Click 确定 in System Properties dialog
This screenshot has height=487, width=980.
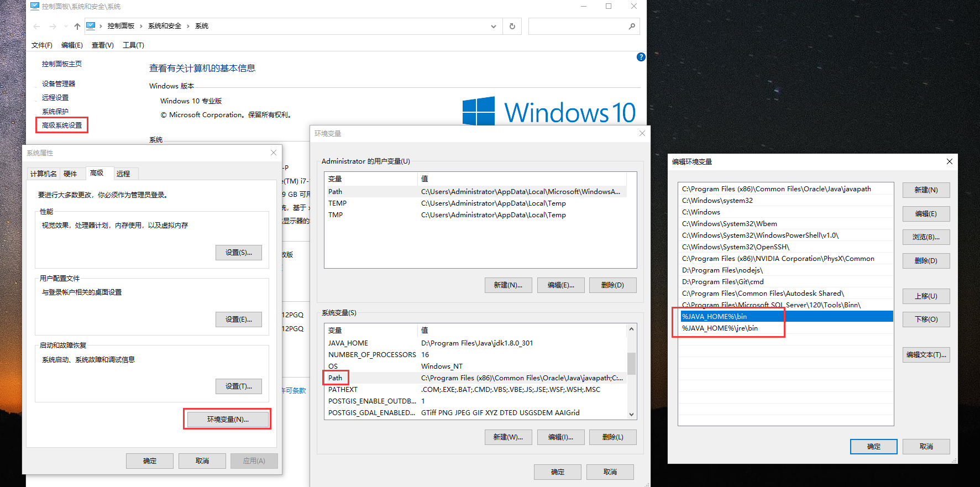150,461
